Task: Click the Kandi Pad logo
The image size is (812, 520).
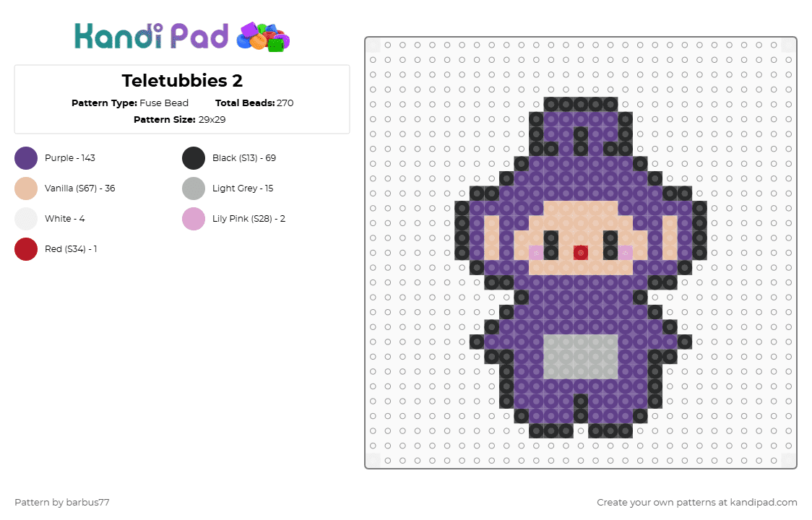Action: 182,37
